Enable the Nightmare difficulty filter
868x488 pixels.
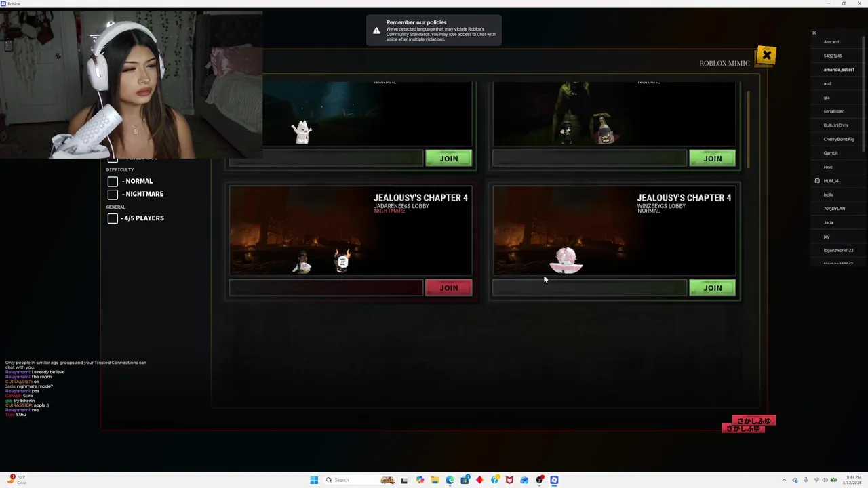(x=113, y=194)
